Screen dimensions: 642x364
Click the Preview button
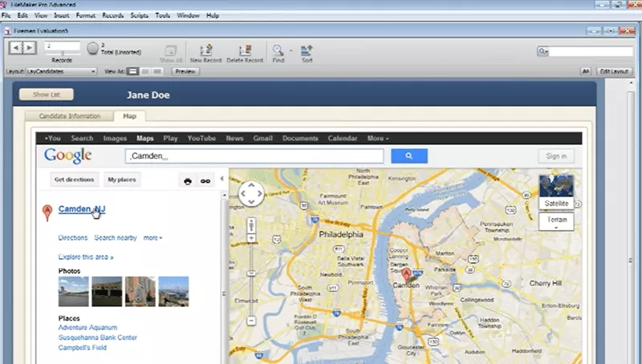click(185, 71)
